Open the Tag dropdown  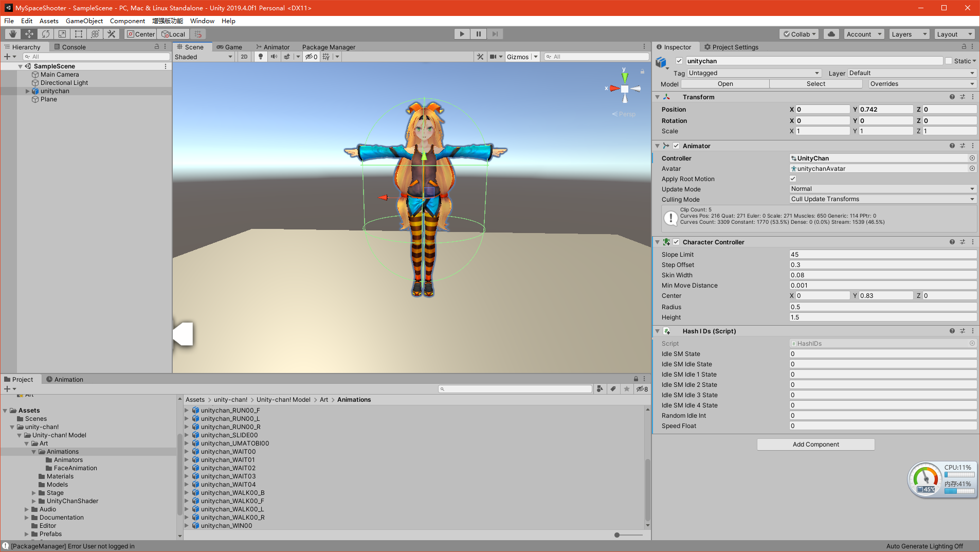(x=754, y=73)
